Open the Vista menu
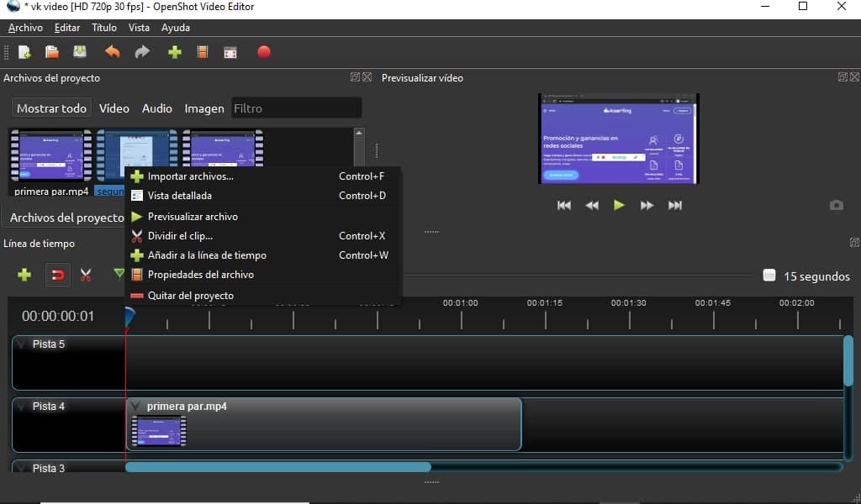This screenshot has height=504, width=861. pyautogui.click(x=139, y=28)
